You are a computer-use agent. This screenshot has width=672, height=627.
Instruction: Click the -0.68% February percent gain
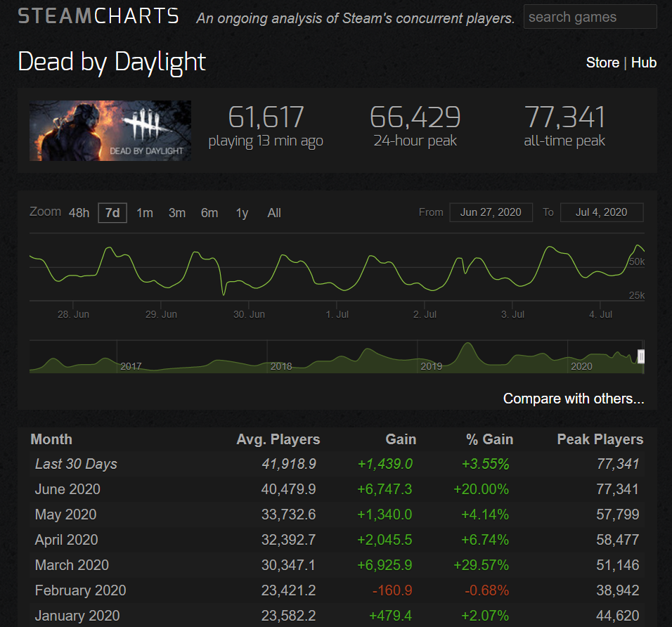(x=486, y=590)
